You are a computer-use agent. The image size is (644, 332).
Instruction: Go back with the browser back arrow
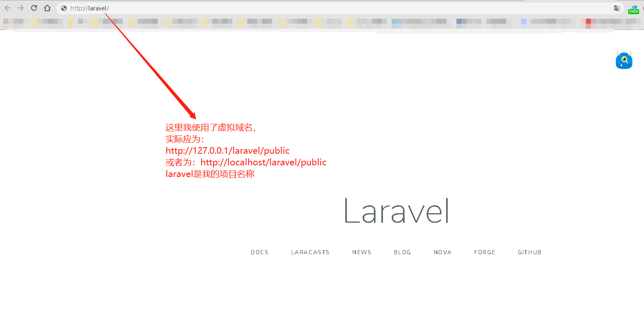(x=7, y=8)
